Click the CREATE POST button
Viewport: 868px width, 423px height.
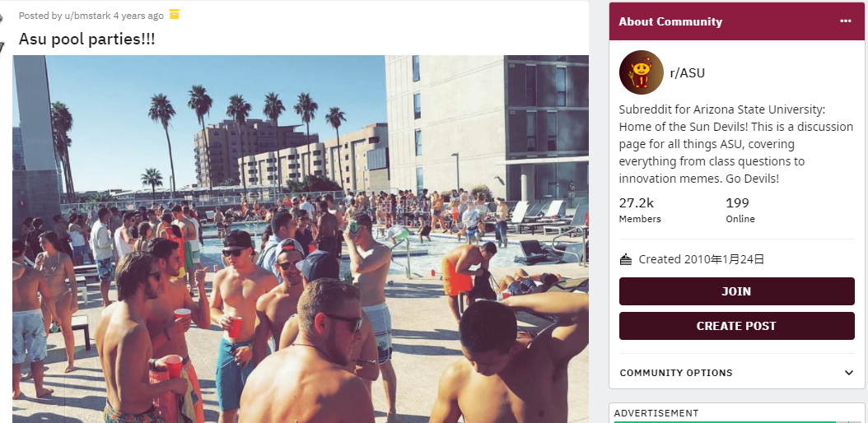pos(736,326)
